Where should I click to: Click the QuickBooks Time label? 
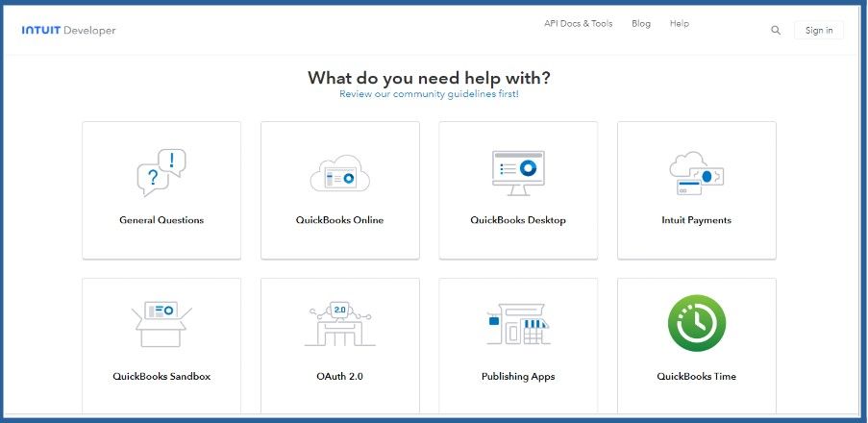[696, 376]
